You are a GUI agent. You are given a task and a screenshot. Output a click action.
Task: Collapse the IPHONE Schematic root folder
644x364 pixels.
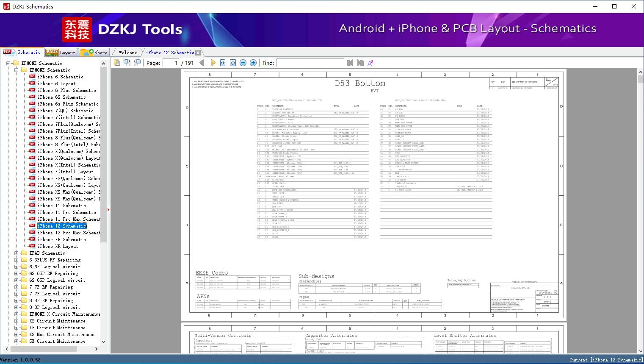point(8,63)
